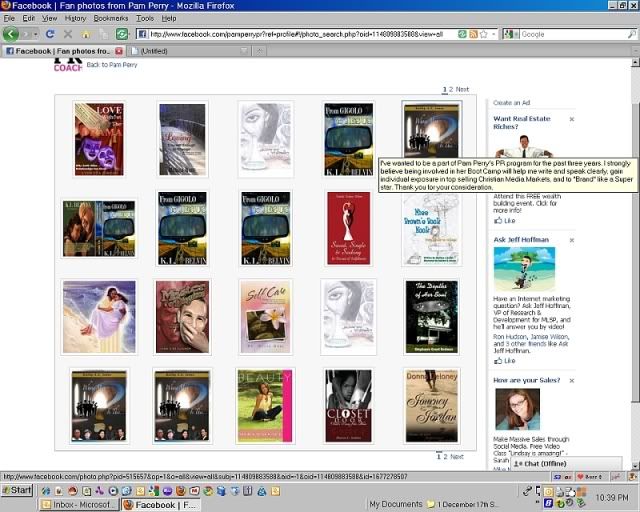This screenshot has width=640, height=512.
Task: Switch to the Facebook Fan photos tab
Action: point(63,51)
